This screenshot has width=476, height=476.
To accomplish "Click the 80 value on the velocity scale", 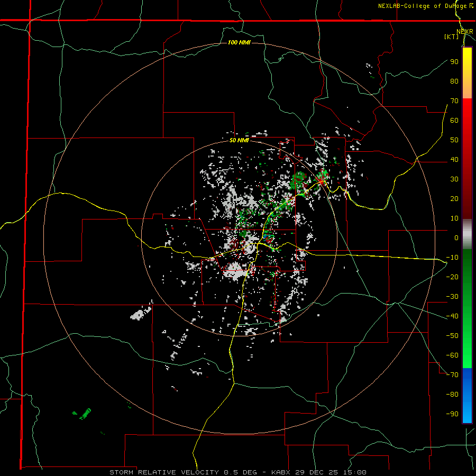I will 454,81.
